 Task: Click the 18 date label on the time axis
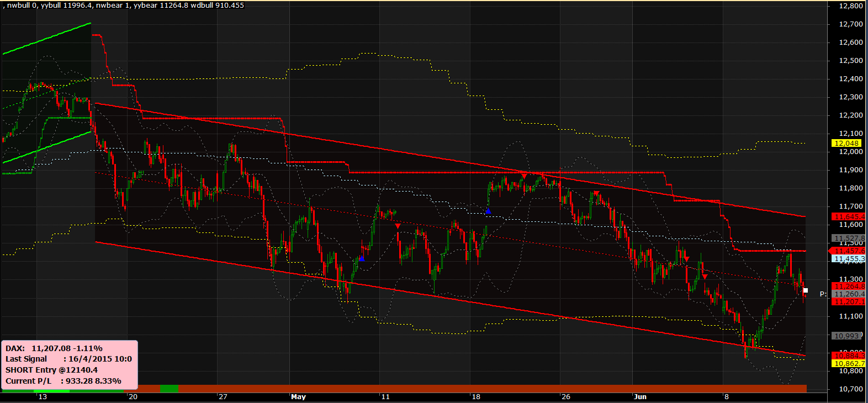point(475,397)
